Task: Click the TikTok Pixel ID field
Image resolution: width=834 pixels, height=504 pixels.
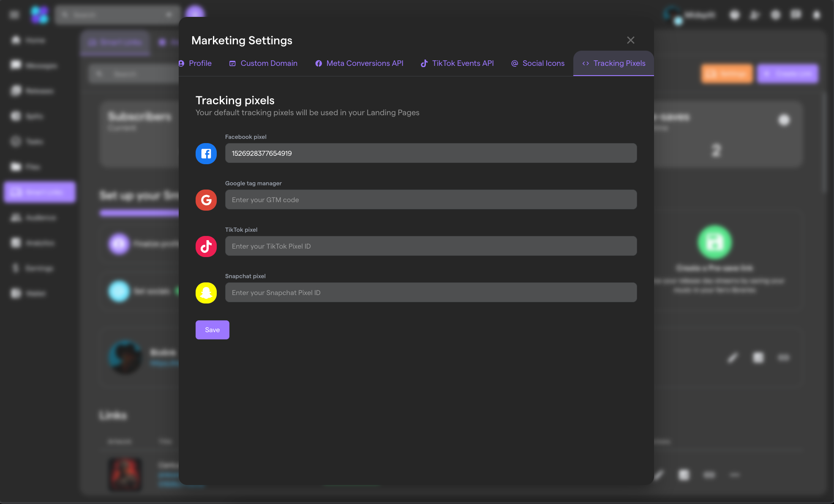Action: tap(431, 246)
